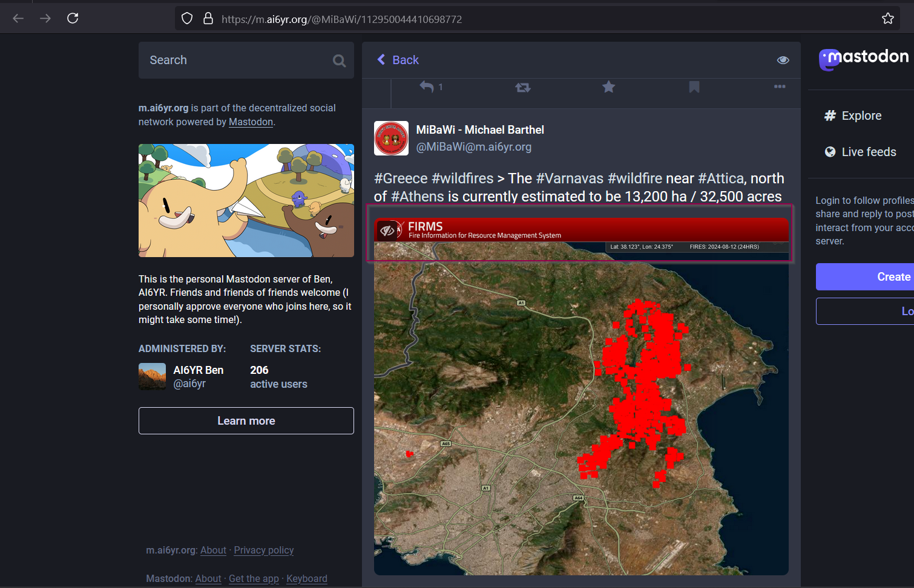The width and height of the screenshot is (914, 588).
Task: Open the #Greece hashtag
Action: point(401,178)
